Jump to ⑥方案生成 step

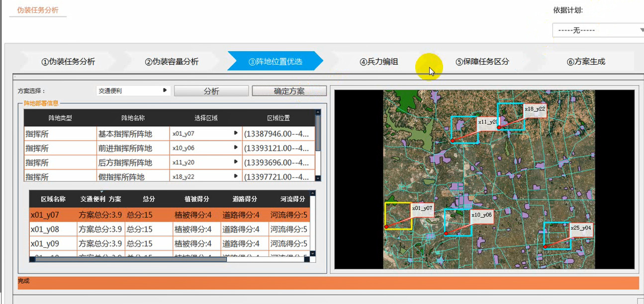click(x=586, y=62)
